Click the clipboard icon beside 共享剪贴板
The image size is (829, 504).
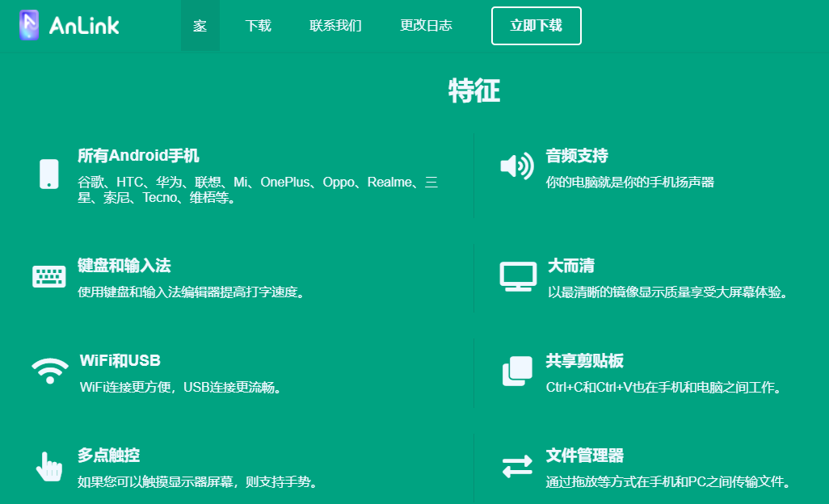pos(515,370)
